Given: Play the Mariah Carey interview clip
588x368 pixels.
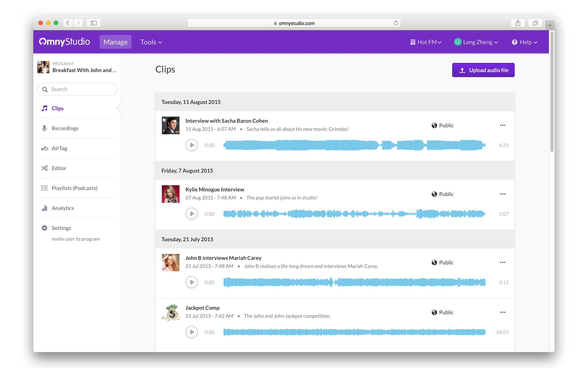Looking at the screenshot, I should (192, 282).
